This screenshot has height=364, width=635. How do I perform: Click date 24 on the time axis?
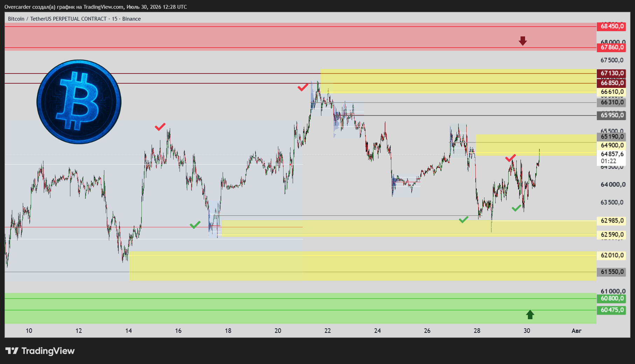[377, 331]
